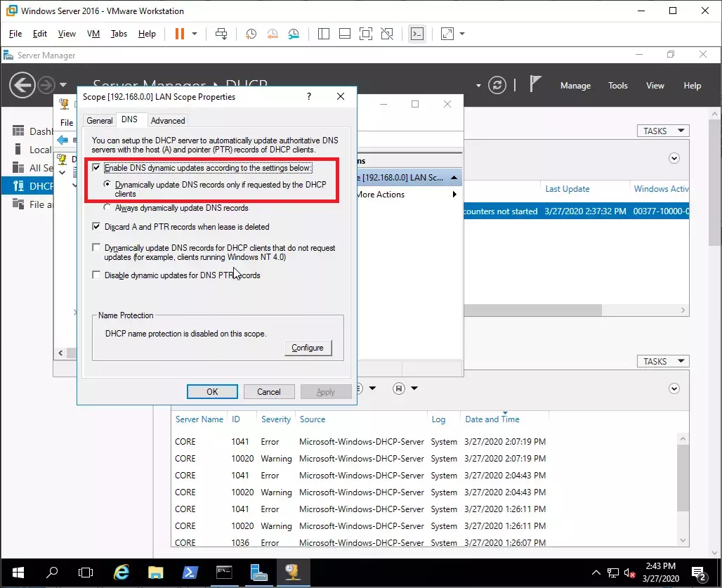Sort events by Date and Time column
Image resolution: width=722 pixels, height=588 pixels.
tap(492, 419)
